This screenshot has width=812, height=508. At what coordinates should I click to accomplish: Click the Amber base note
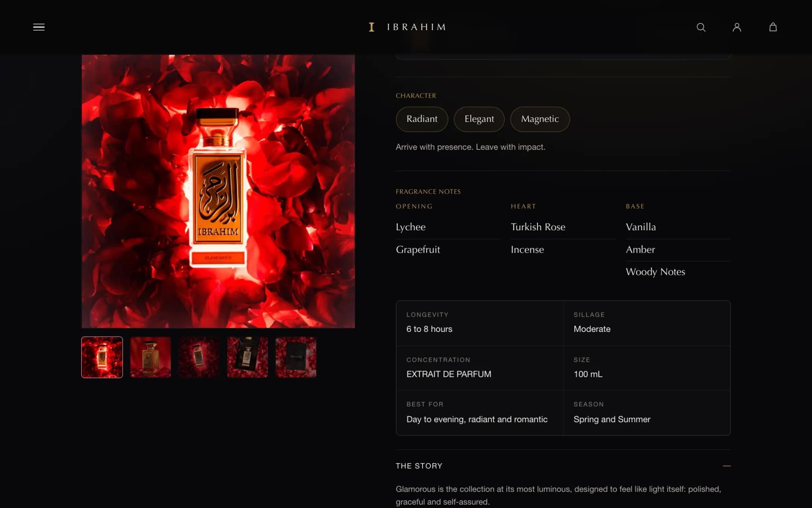640,249
